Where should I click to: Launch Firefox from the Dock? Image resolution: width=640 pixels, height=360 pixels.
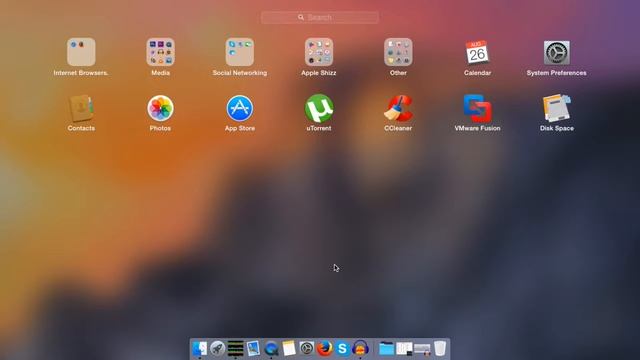pos(324,349)
